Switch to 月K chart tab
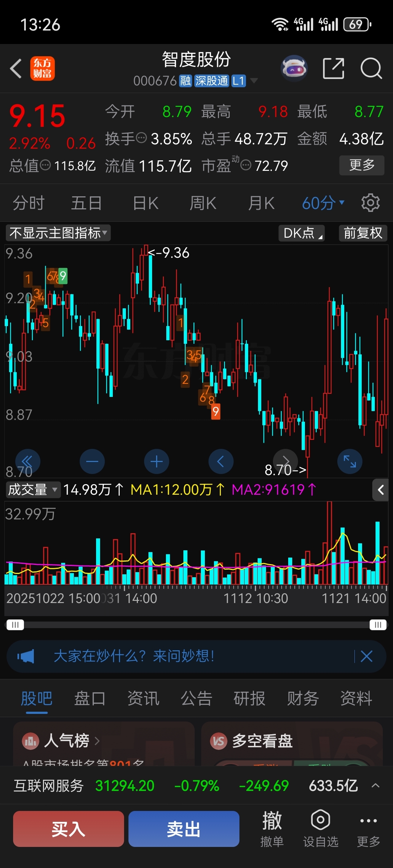The width and height of the screenshot is (393, 868). (261, 203)
